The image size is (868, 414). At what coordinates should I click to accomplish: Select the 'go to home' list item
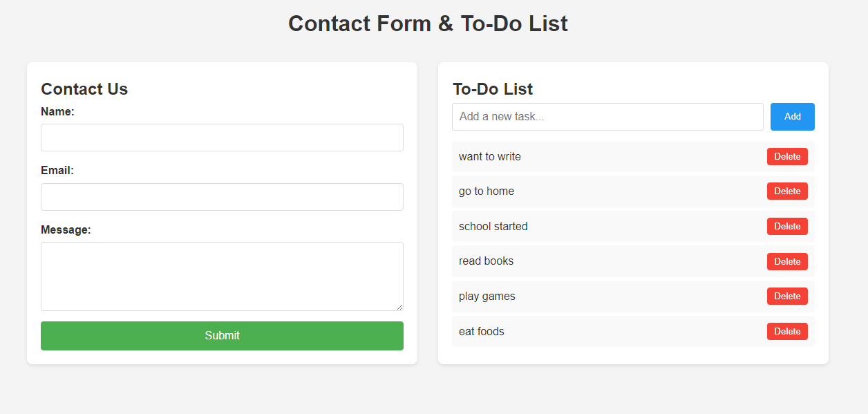[633, 191]
